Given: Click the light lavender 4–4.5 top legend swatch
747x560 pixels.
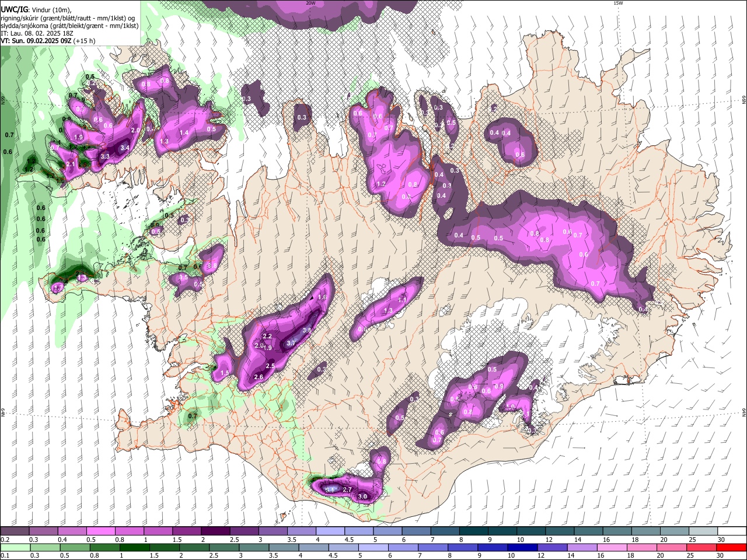Looking at the screenshot, I should [x=330, y=531].
